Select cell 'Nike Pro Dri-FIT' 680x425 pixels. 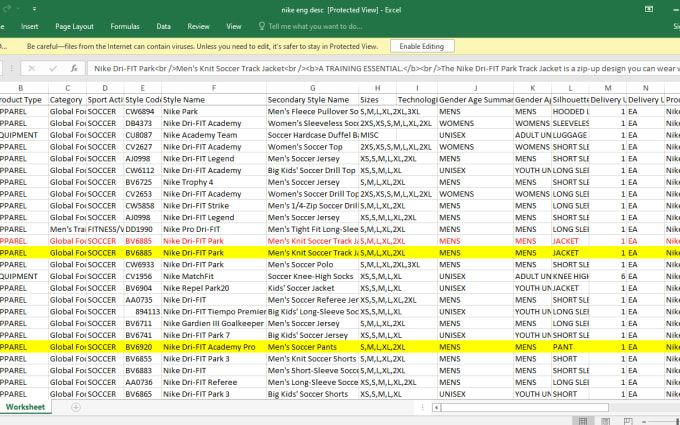point(214,229)
